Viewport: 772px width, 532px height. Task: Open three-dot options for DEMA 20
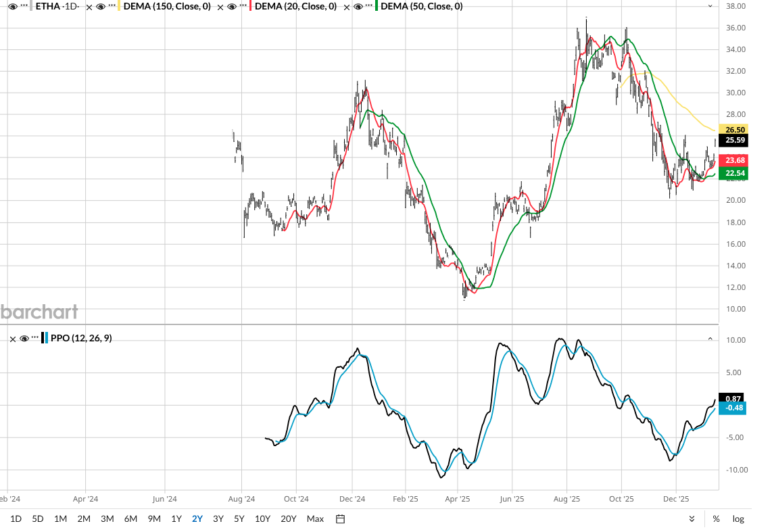243,6
